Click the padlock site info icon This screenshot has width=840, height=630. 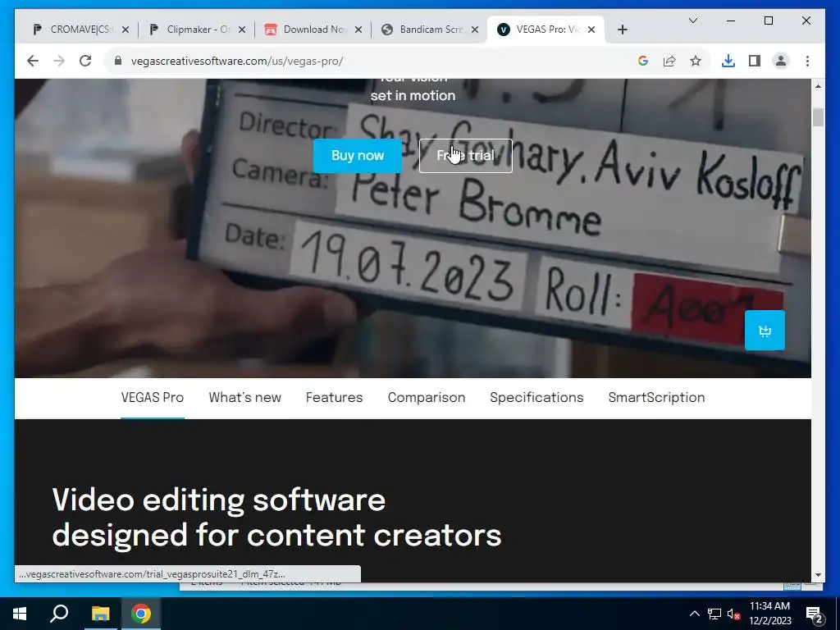click(118, 61)
